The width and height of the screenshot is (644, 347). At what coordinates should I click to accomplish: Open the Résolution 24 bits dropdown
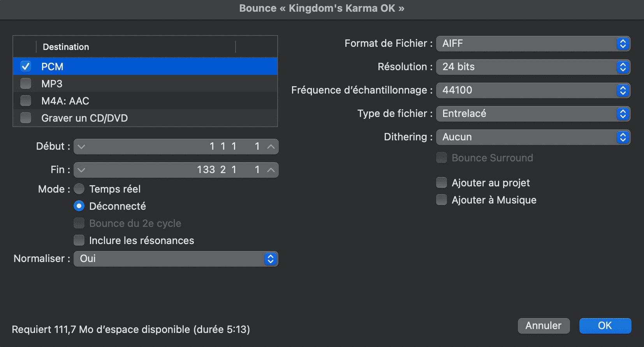point(533,67)
